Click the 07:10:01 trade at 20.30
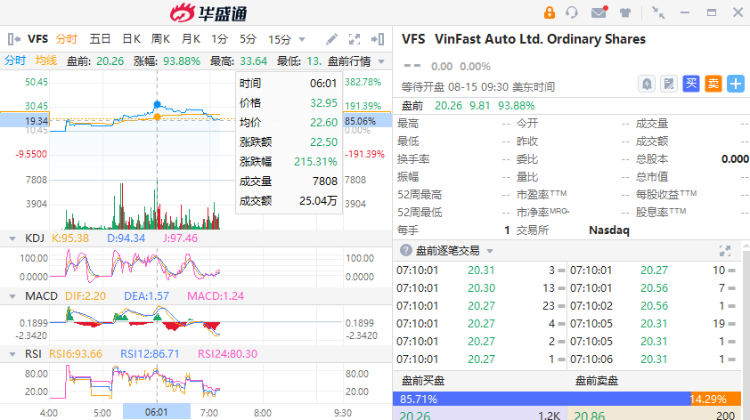This screenshot has width=750, height=420. point(480,288)
